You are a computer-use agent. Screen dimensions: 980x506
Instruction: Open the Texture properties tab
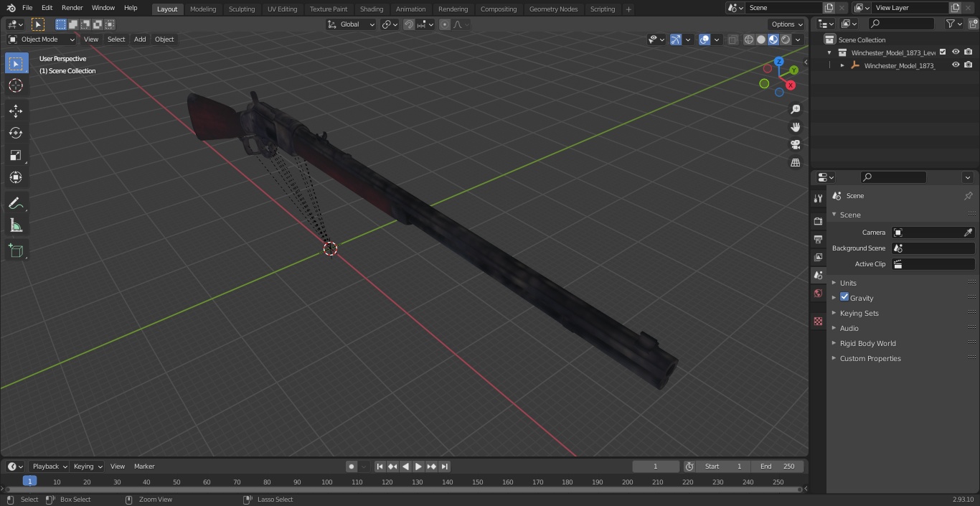(x=818, y=321)
